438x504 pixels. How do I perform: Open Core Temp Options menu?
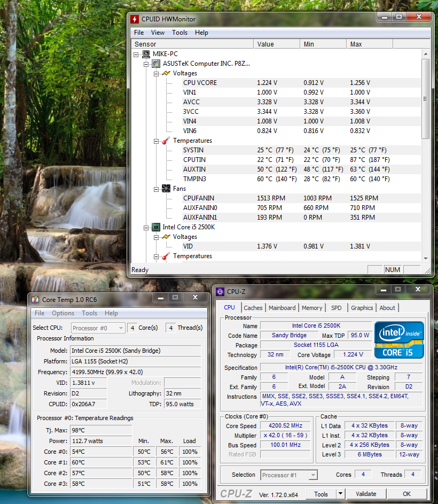[63, 313]
